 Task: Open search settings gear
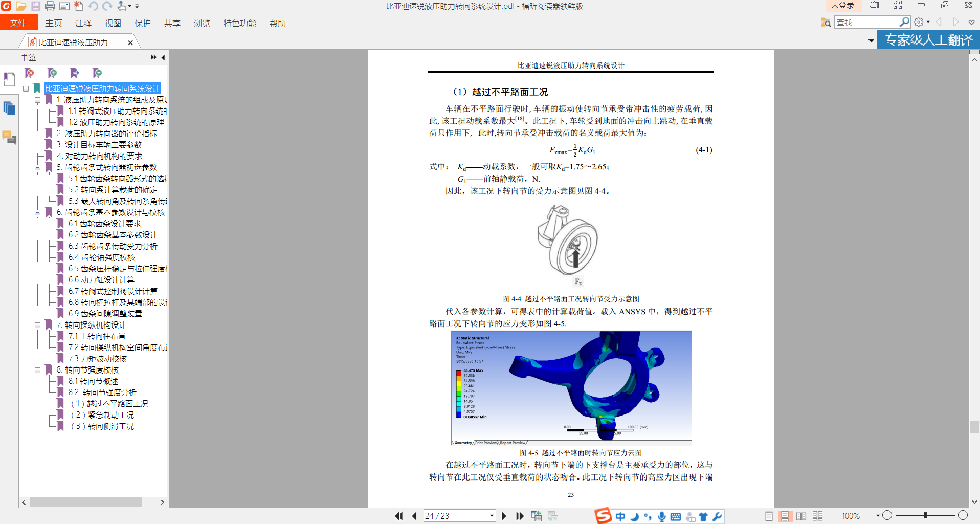point(919,22)
